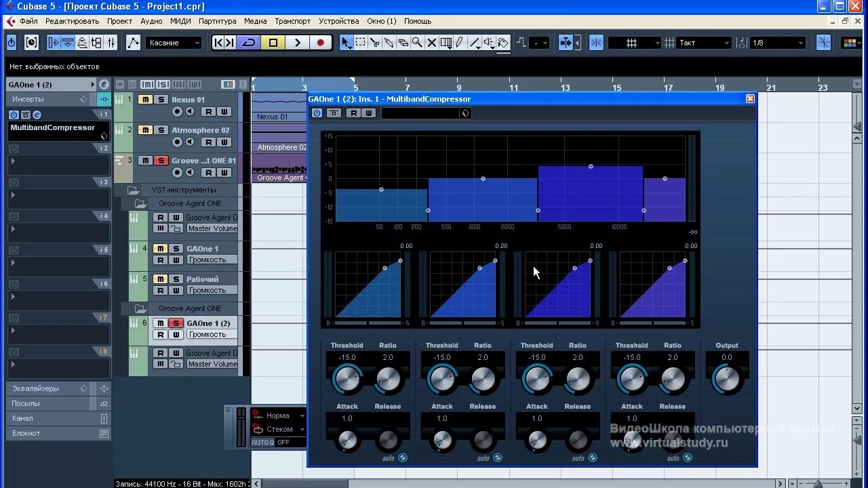Screen dimensions: 868x488
Task: Solo the Atmosphere 02 track
Action: [x=161, y=130]
